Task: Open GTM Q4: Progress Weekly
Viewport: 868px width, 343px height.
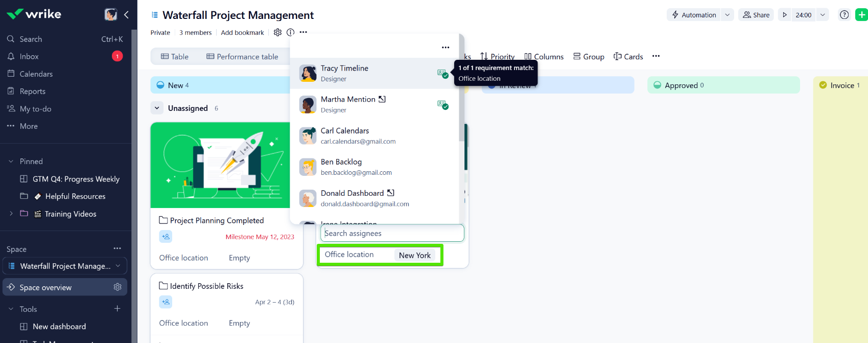Action: tap(76, 179)
